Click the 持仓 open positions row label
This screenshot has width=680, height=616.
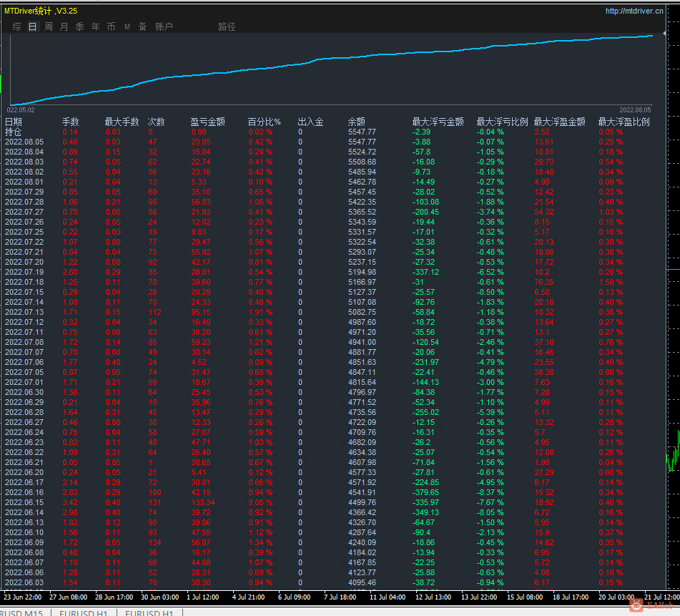coord(13,132)
